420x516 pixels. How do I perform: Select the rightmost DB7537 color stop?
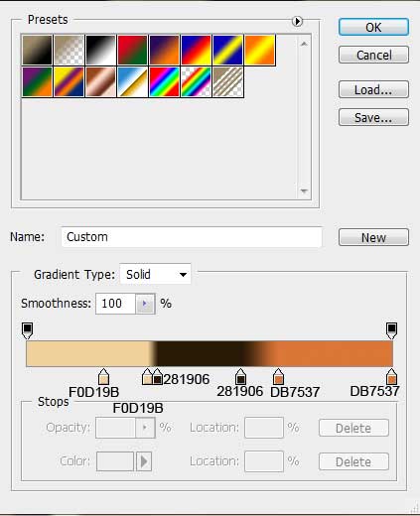click(x=391, y=377)
